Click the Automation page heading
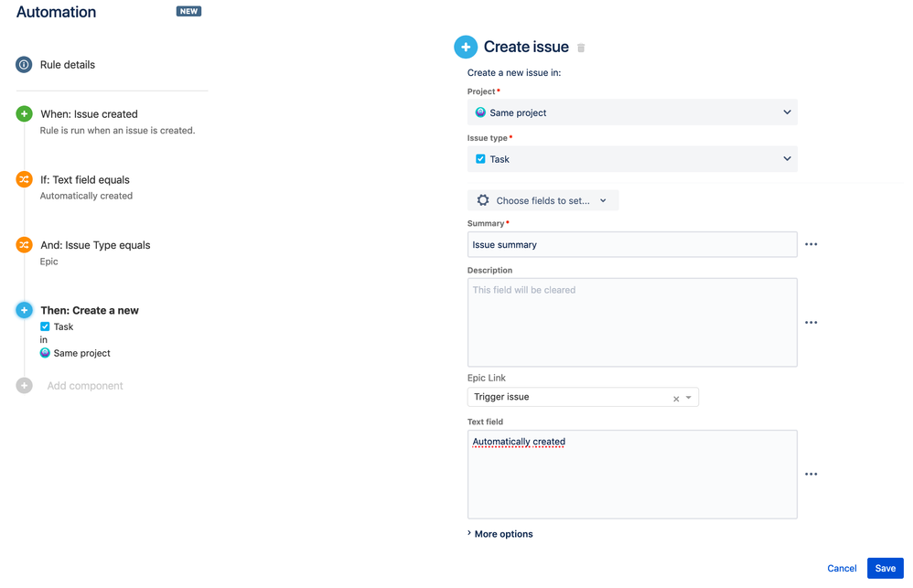Screen dimensions: 913x588 [x=56, y=12]
